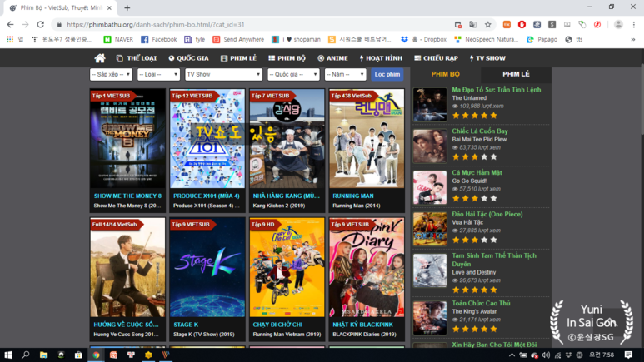Open HƯỚNG VỀ CUỘC SỐ... title link

pyautogui.click(x=126, y=325)
